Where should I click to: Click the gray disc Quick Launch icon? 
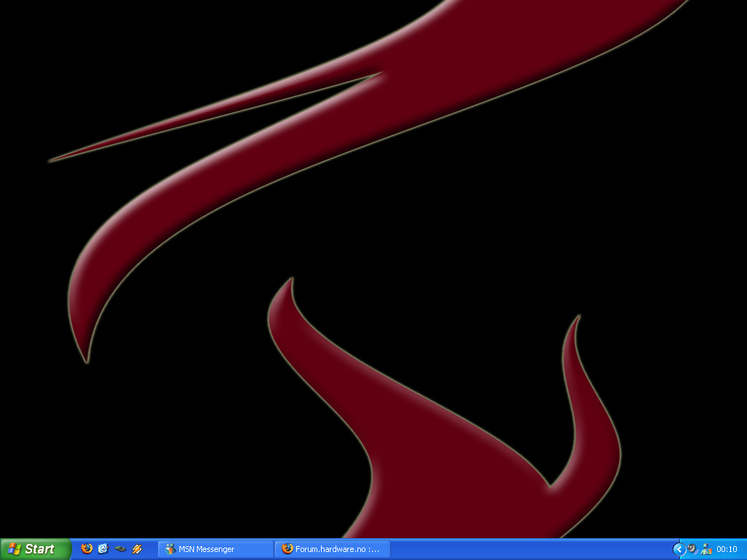(120, 549)
